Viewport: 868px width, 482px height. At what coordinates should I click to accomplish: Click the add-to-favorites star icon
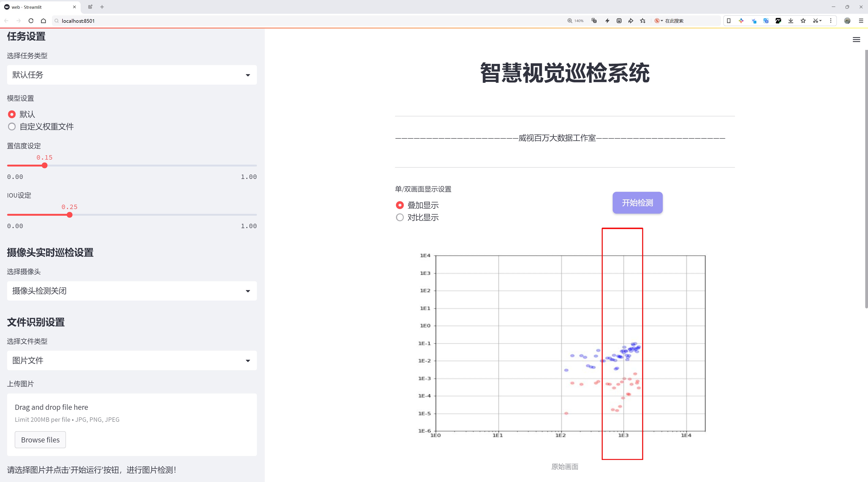[x=643, y=20]
